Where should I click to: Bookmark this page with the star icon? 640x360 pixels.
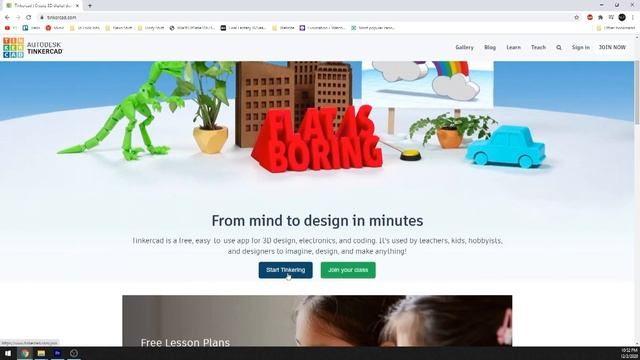pyautogui.click(x=577, y=17)
